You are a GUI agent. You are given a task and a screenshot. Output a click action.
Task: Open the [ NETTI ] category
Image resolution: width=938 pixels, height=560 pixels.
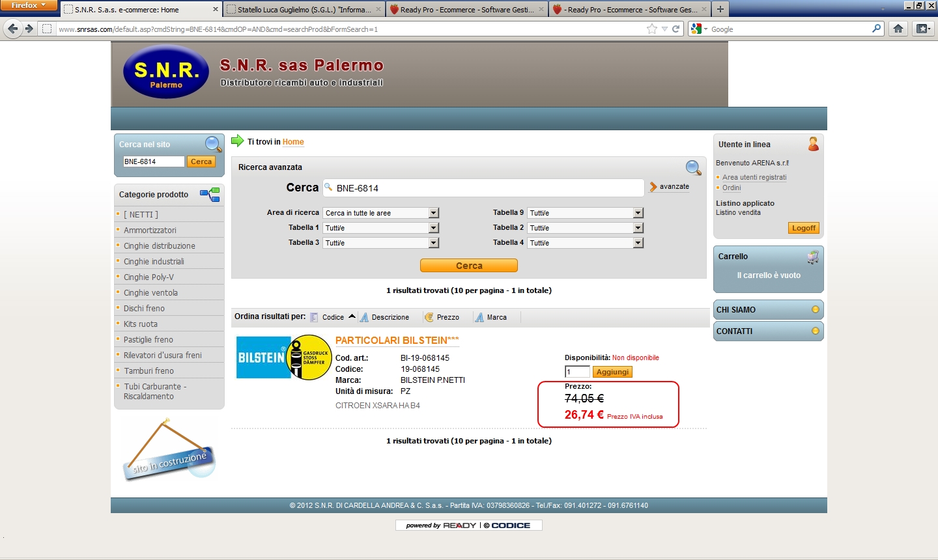point(141,214)
